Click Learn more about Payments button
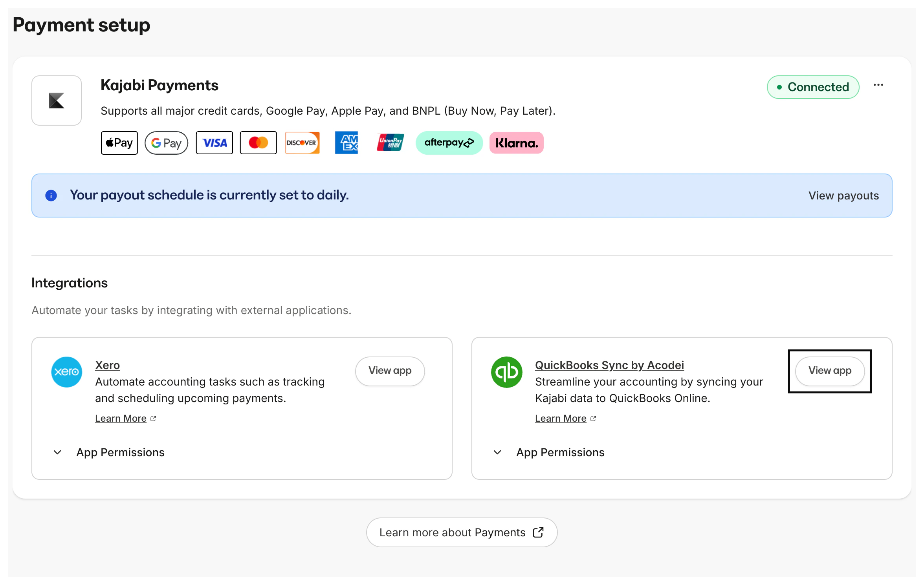924x585 pixels. pos(462,532)
